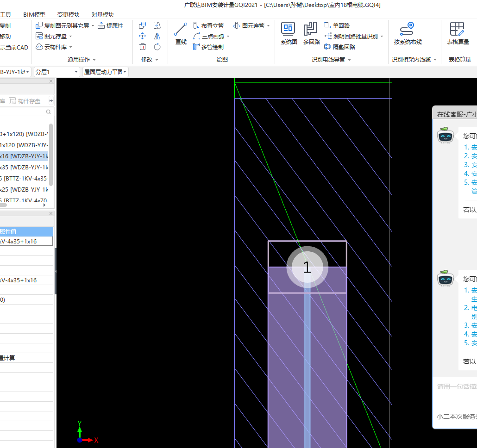Click the 移动 move command
This screenshot has width=477, height=448.
click(6, 37)
